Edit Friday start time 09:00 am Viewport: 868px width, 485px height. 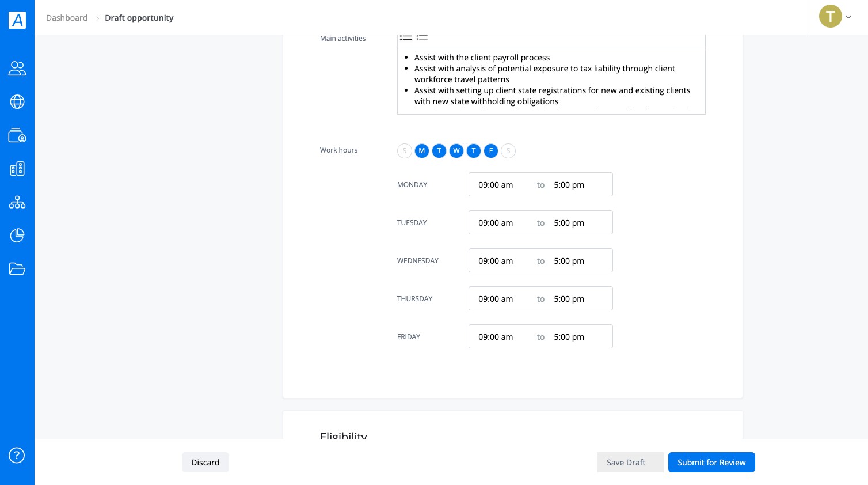pos(496,337)
